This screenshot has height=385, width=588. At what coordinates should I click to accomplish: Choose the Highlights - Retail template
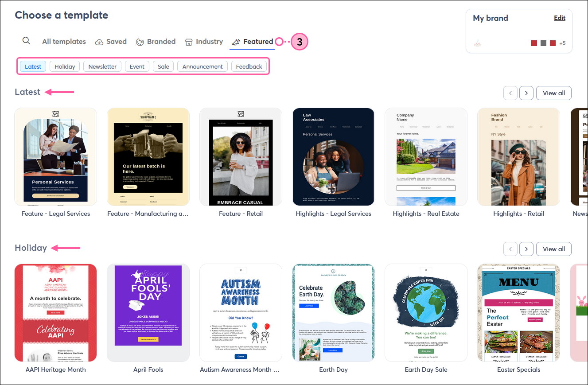(x=518, y=157)
